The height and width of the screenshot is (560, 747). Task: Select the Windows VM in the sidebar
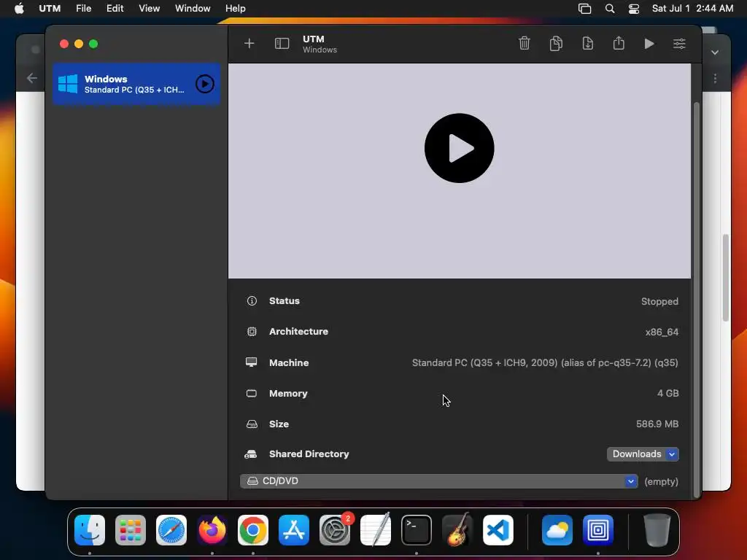[136, 84]
